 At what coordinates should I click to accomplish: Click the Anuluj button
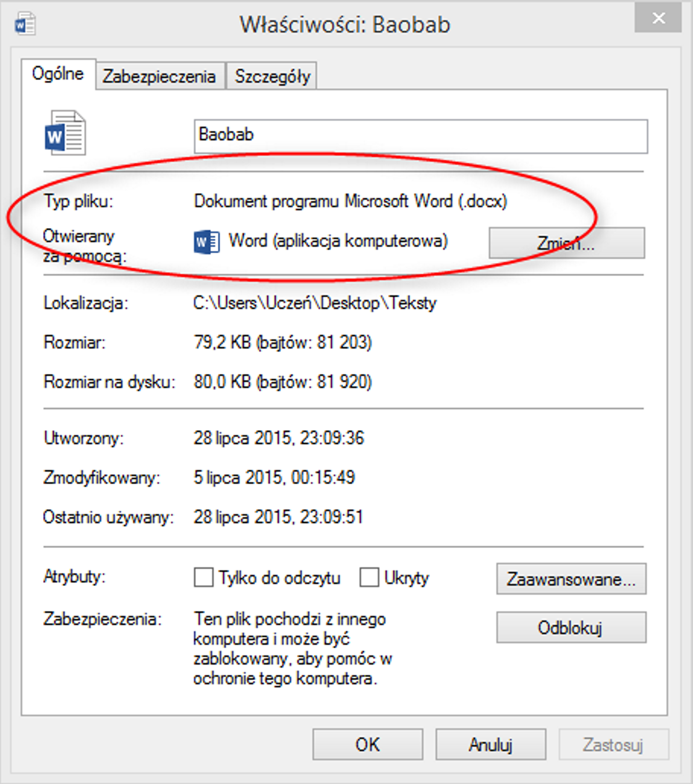(491, 744)
